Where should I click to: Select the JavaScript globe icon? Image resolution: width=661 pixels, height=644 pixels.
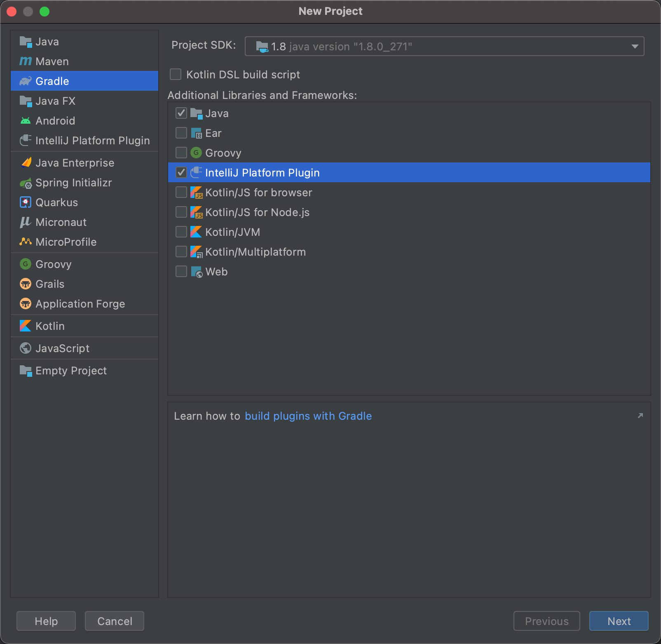click(x=25, y=348)
